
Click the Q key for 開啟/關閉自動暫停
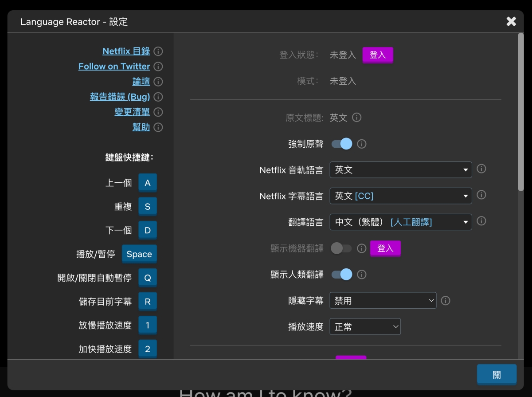click(148, 278)
